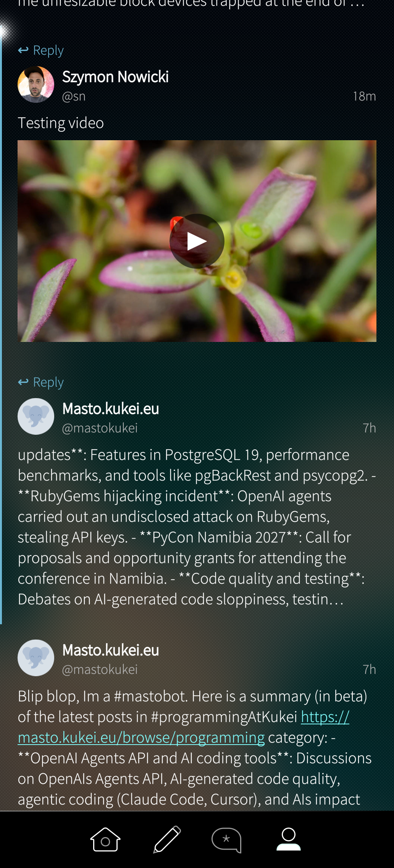Open Szymon Nowicki's avatar
This screenshot has height=868, width=394.
[36, 84]
